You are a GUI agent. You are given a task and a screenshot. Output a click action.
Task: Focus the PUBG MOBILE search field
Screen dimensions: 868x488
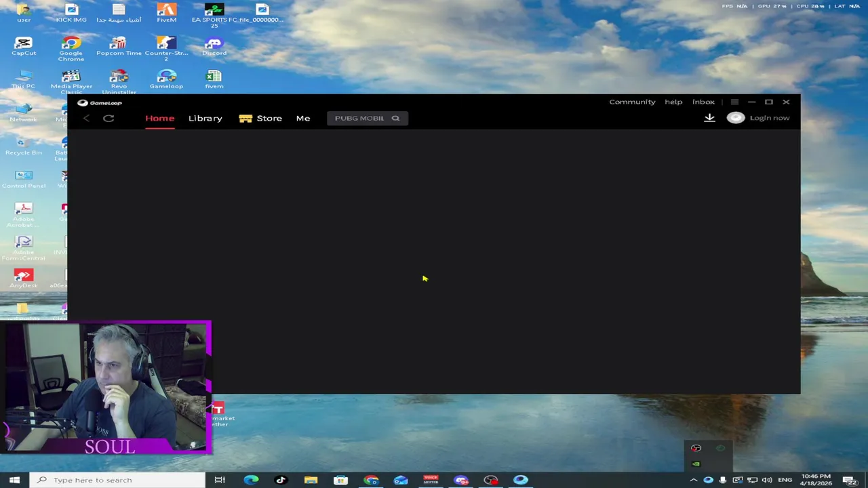coord(367,118)
